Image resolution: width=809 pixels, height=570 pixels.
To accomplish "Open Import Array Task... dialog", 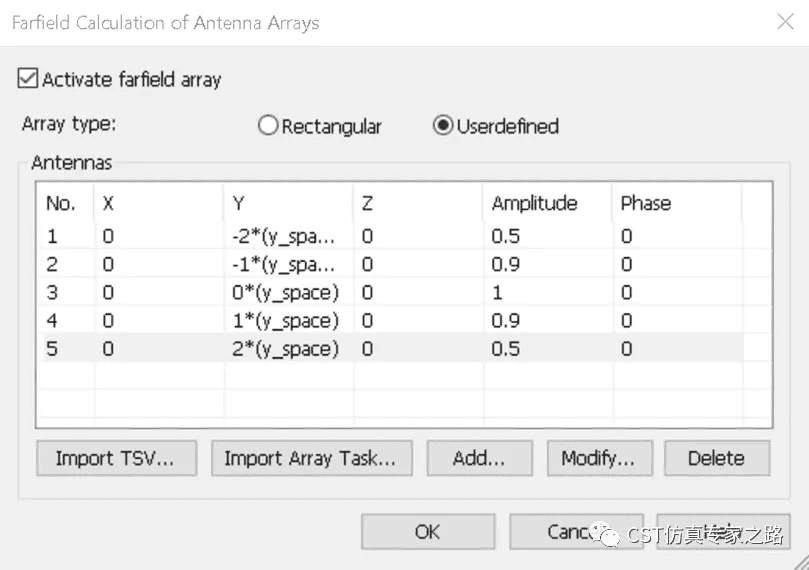I will coord(310,458).
